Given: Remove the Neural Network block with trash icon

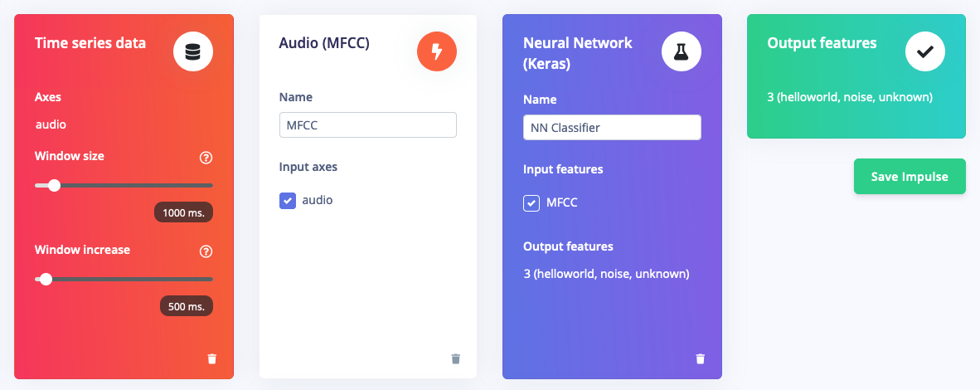Looking at the screenshot, I should point(700,358).
